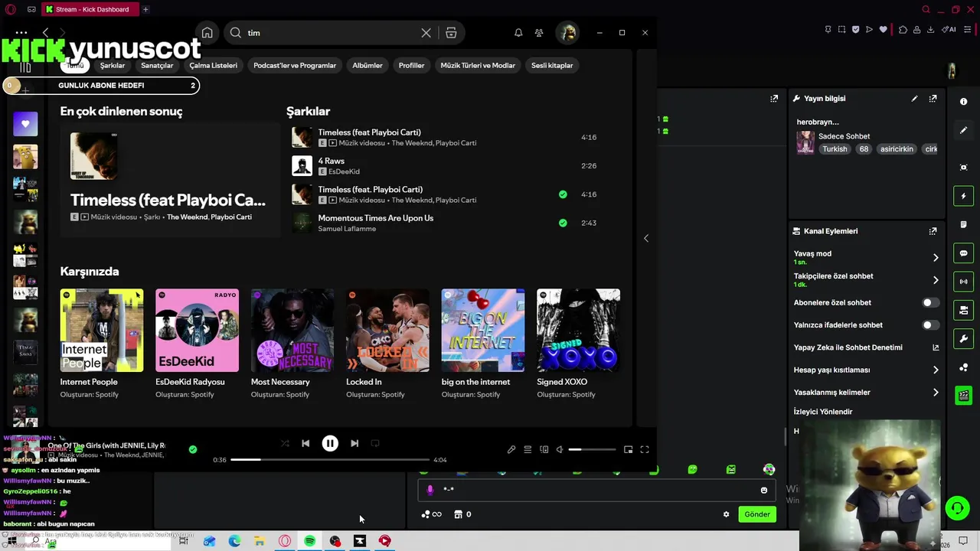Click the chat message input field
The width and height of the screenshot is (980, 551).
(596, 490)
